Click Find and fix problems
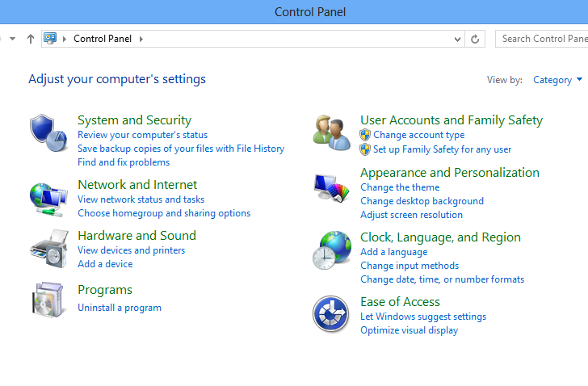Viewport: 588px width, 386px height. 124,162
